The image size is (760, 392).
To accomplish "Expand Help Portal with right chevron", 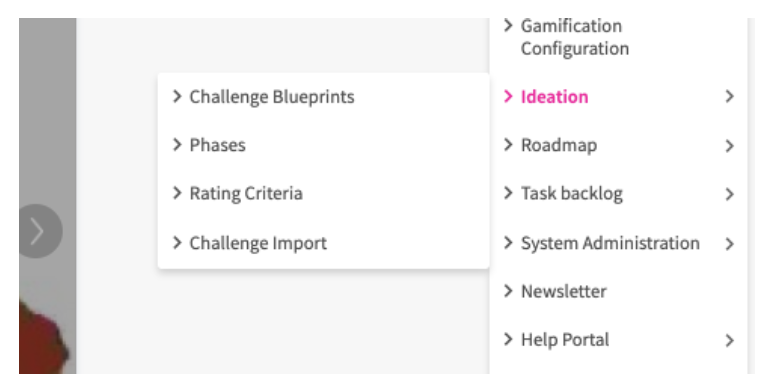I will [x=729, y=341].
